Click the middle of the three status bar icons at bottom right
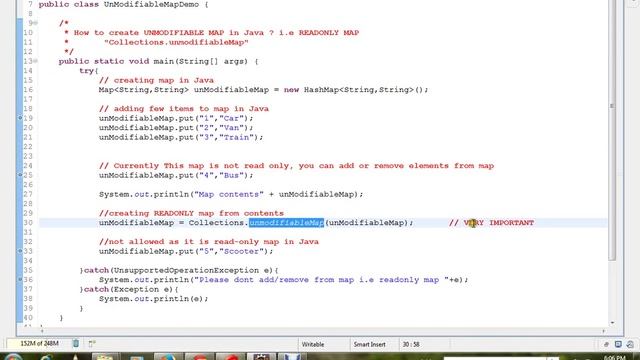Screen dimensions: 640x360 tap(618, 344)
